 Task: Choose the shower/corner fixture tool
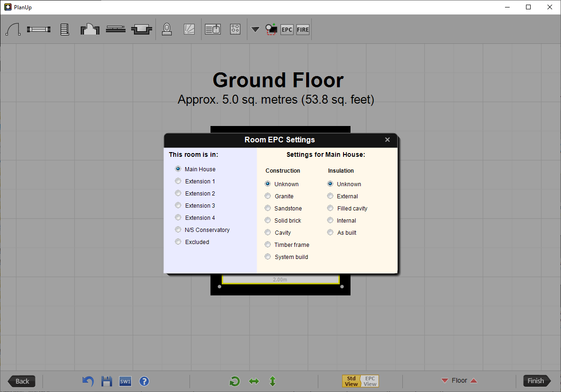[x=189, y=29]
